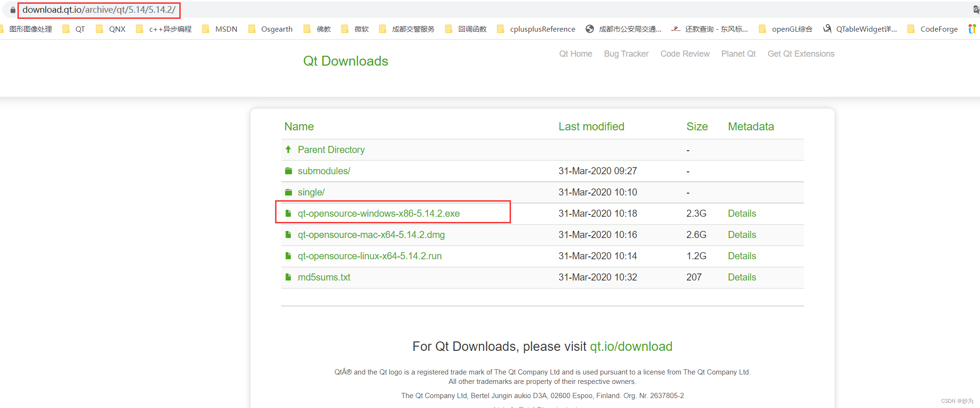Open the 佛教 bookmark folder
Screen dimensions: 980x408
click(317, 29)
